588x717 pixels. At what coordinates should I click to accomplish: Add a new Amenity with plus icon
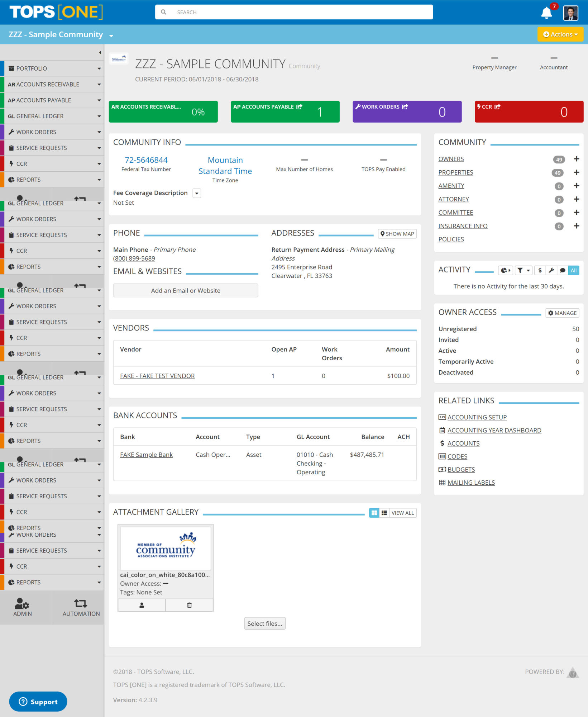pyautogui.click(x=576, y=186)
